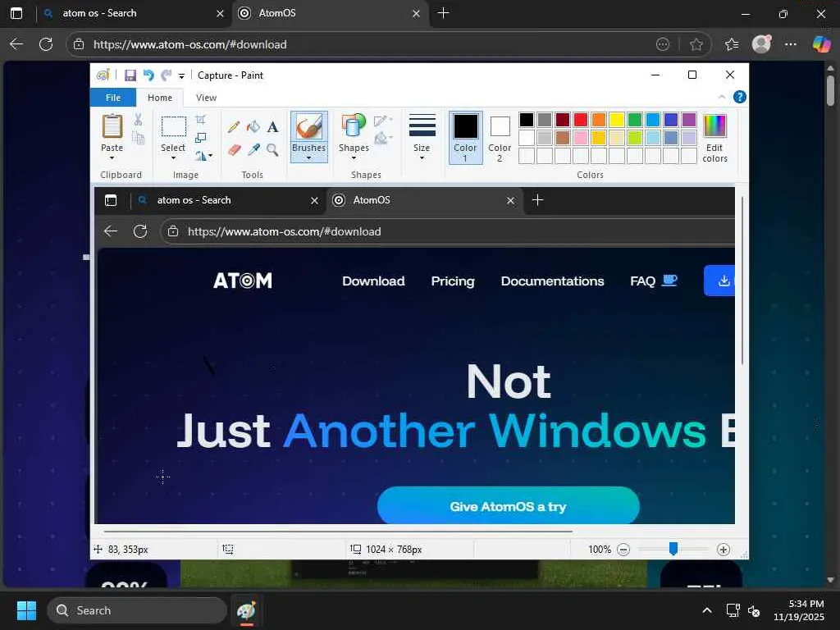Click the Resize icon in Image group

pyautogui.click(x=201, y=138)
